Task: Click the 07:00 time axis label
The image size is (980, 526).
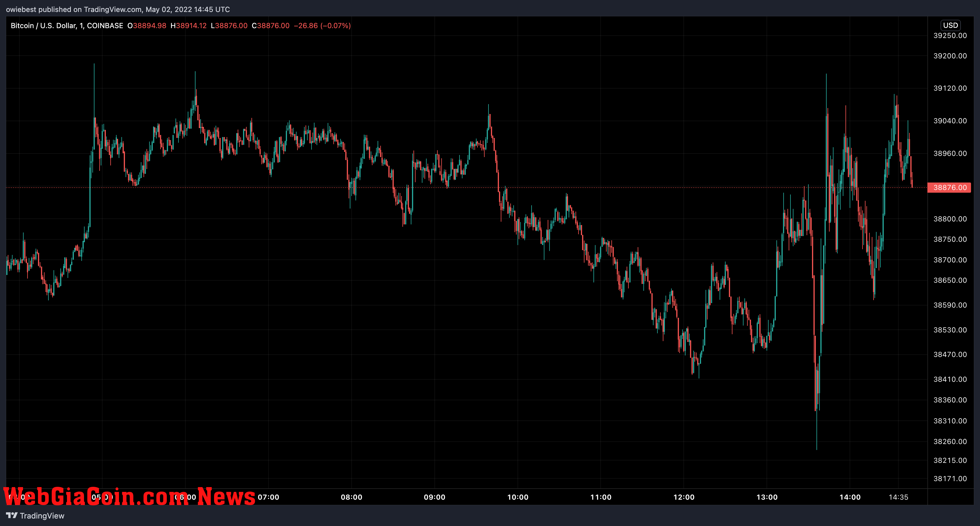Action: [x=268, y=497]
